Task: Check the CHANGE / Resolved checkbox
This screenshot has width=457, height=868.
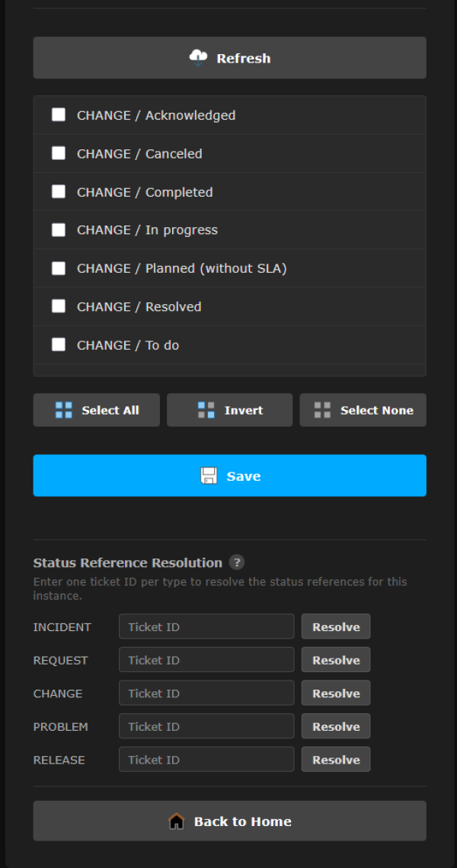Action: click(59, 306)
